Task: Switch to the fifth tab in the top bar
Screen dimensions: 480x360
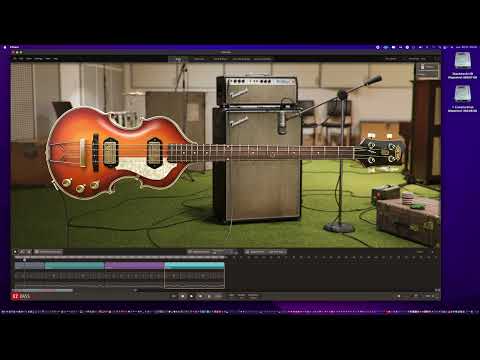Action: pos(263,59)
